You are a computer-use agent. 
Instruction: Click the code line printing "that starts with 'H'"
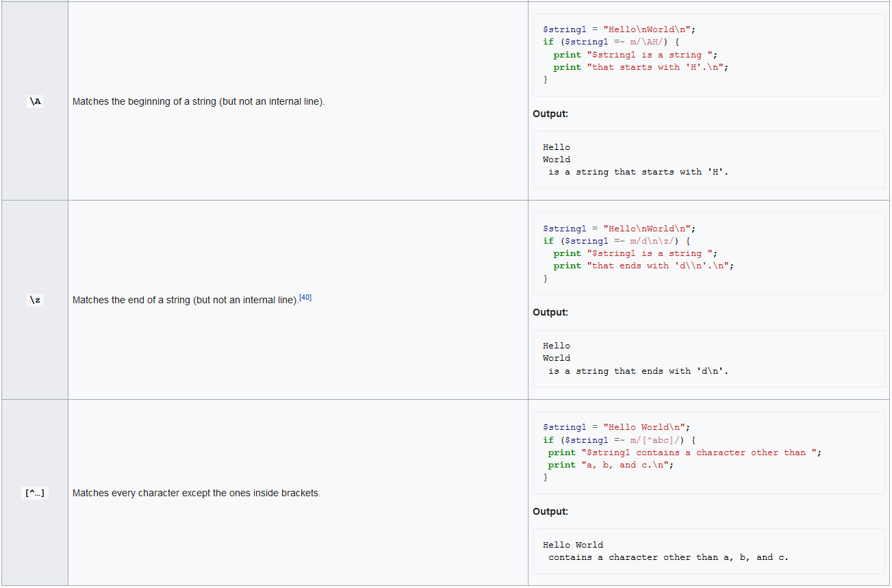[x=641, y=67]
